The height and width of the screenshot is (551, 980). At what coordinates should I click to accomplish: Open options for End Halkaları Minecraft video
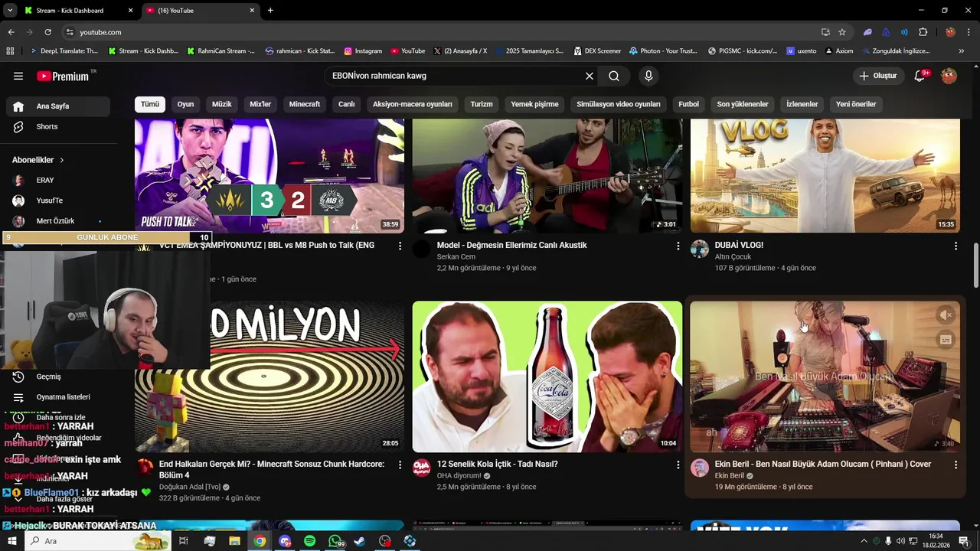coord(400,465)
